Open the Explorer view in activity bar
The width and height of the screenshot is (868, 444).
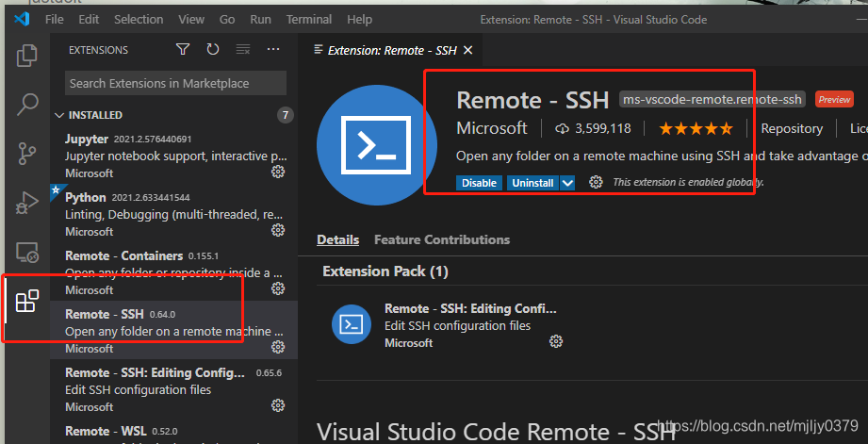pyautogui.click(x=26, y=56)
